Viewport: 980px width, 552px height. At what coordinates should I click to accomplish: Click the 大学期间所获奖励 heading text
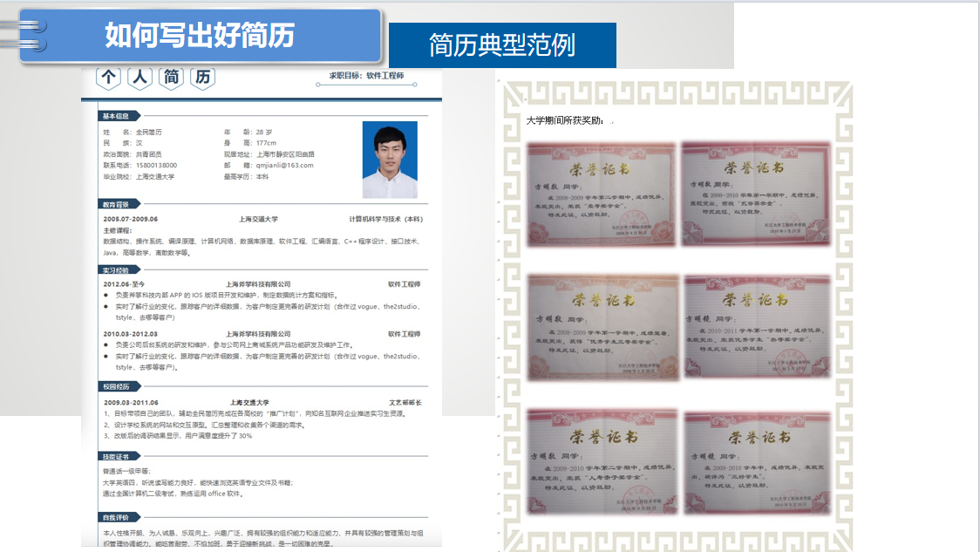click(x=565, y=121)
